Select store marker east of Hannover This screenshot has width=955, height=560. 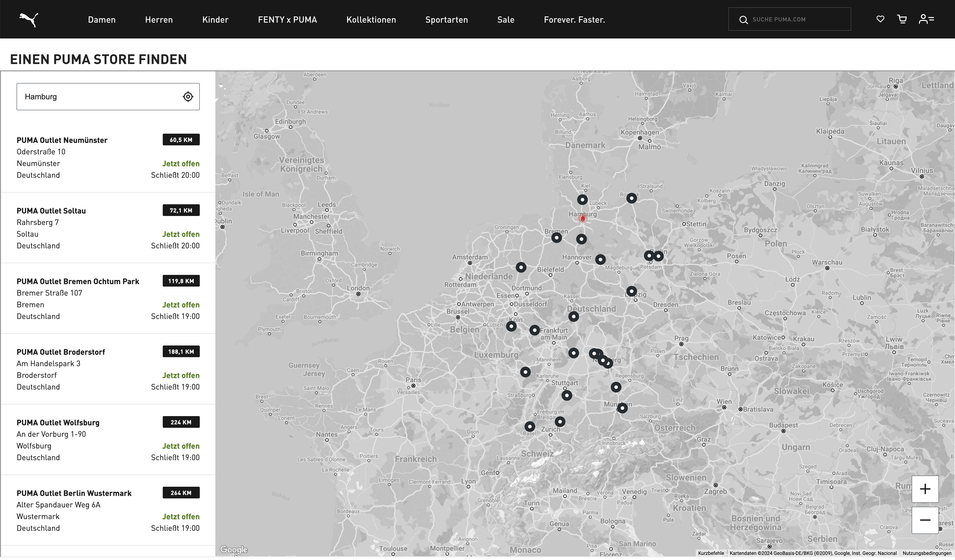click(x=600, y=259)
